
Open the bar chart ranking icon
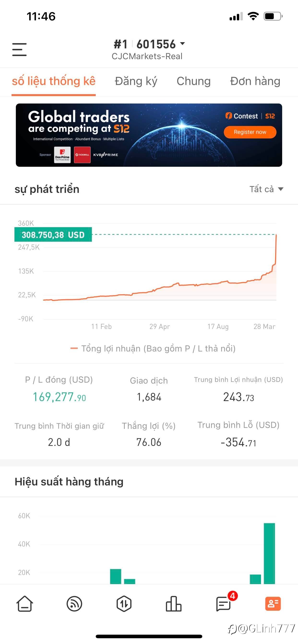pos(173,604)
